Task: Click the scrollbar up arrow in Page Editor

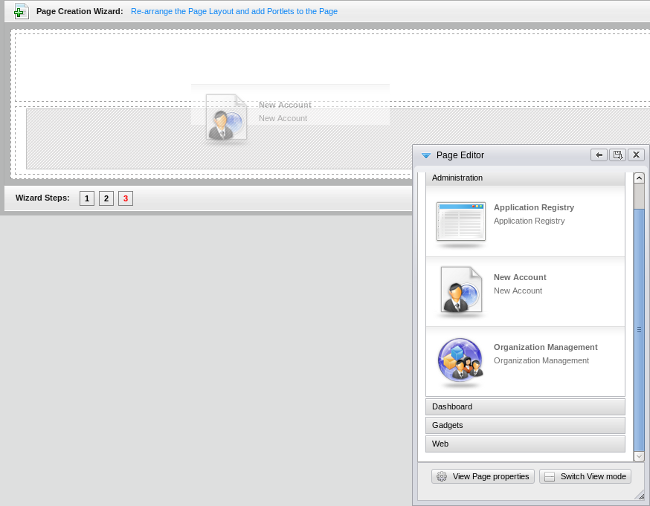Action: 639,178
